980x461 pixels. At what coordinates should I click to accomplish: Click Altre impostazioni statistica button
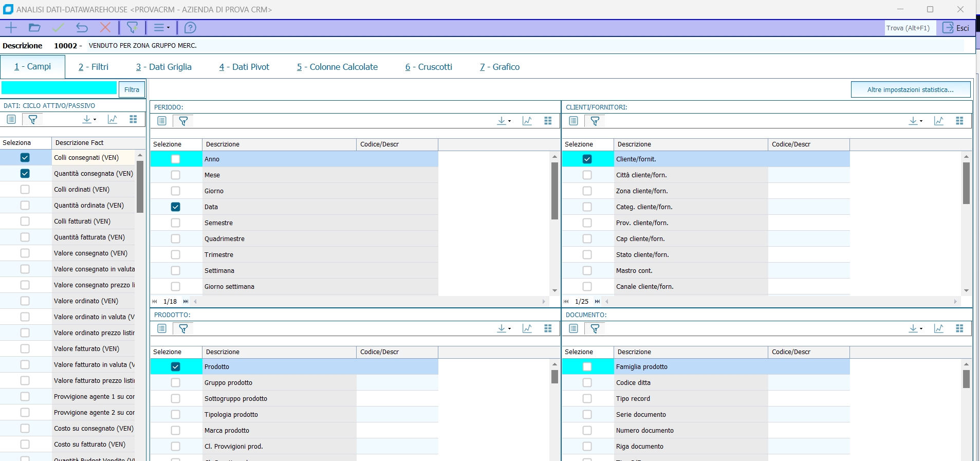point(911,89)
